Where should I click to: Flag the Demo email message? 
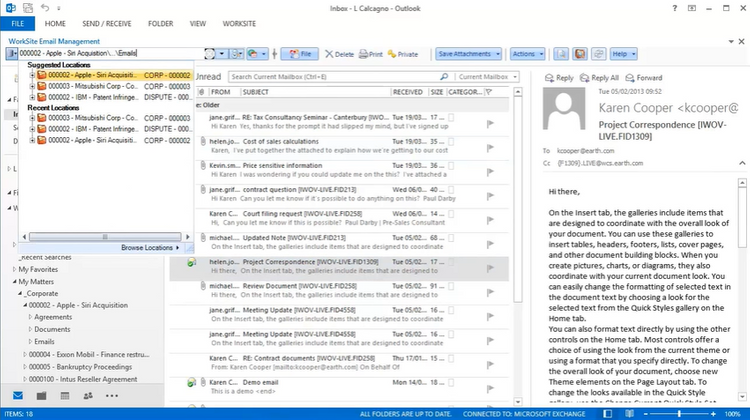click(490, 388)
